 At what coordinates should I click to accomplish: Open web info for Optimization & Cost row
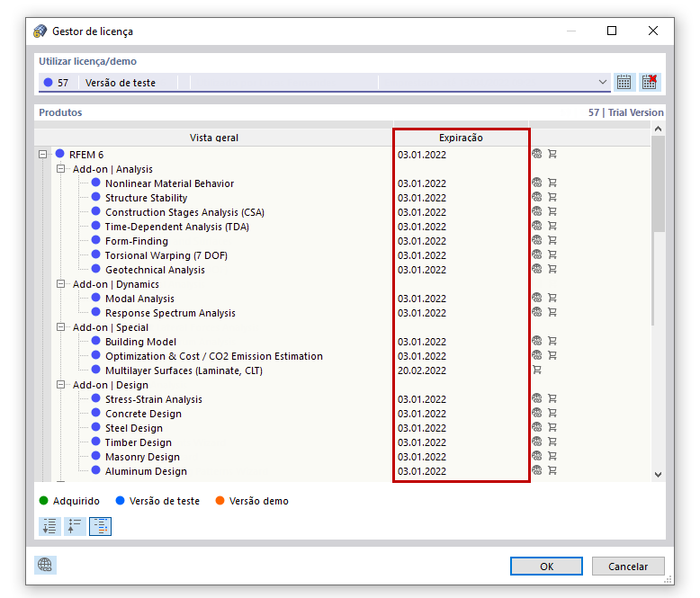536,355
